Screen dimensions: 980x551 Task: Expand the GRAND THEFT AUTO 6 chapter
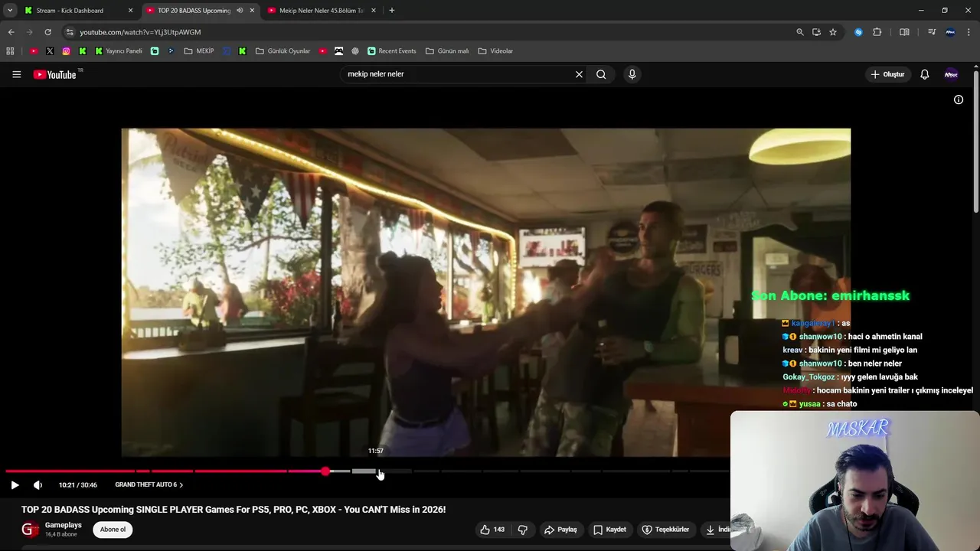[x=149, y=484]
